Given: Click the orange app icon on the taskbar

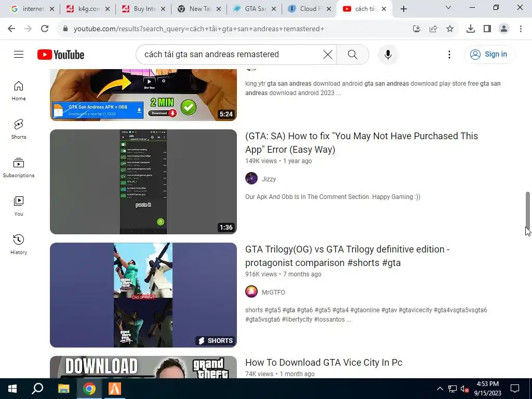Looking at the screenshot, I should point(115,389).
